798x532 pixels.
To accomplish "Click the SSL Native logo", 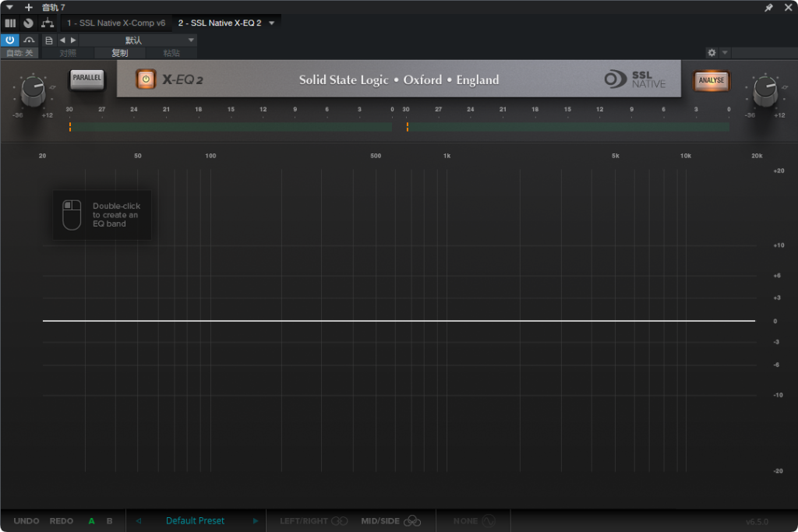I will point(634,79).
